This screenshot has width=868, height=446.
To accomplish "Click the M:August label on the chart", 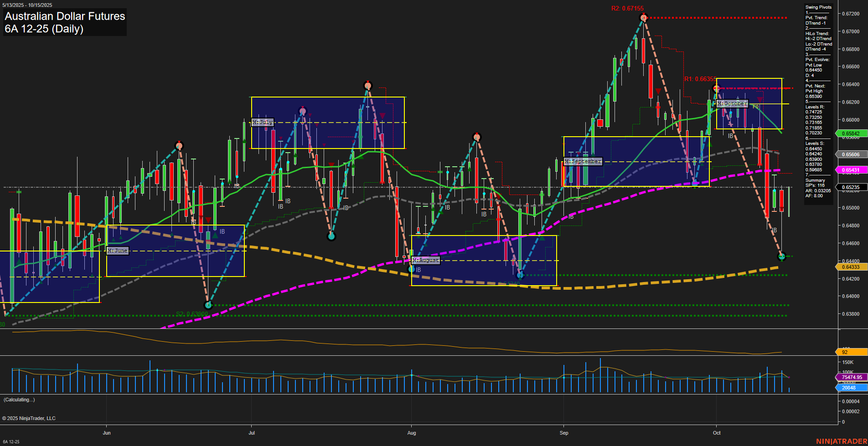I will coord(425,260).
